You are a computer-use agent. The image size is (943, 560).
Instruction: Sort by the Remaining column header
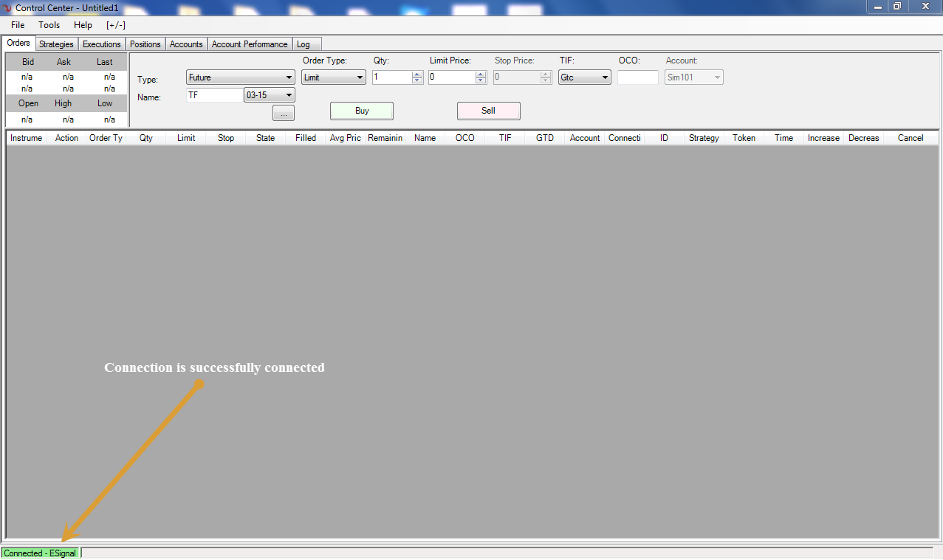[x=385, y=138]
